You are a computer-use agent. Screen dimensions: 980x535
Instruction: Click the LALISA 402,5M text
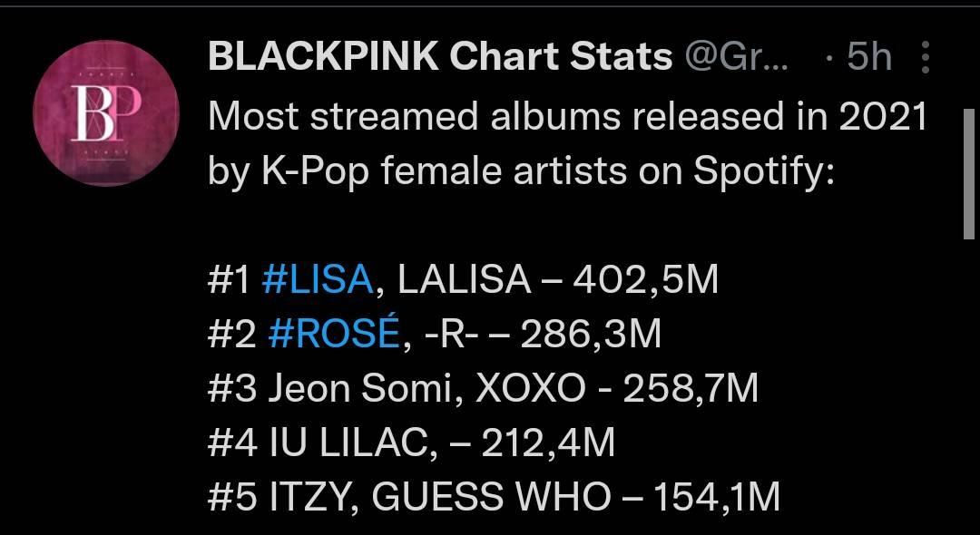pyautogui.click(x=558, y=279)
